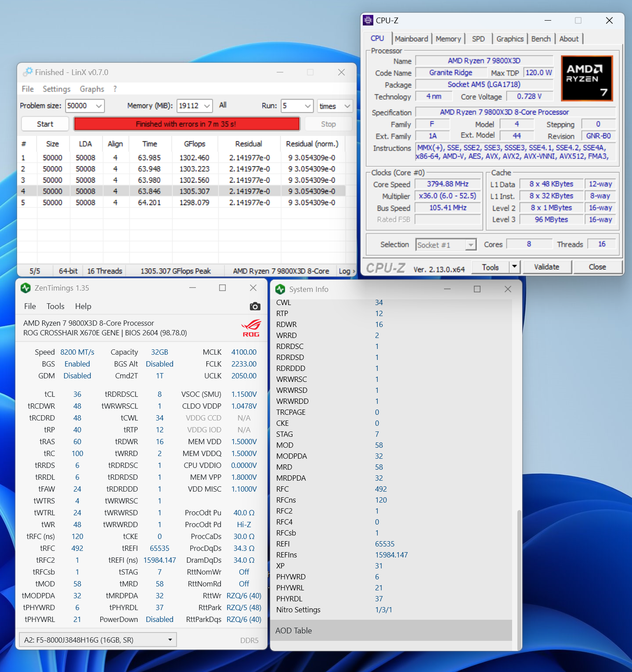Maximize the ZenTimings window
This screenshot has height=672, width=632.
pyautogui.click(x=223, y=288)
